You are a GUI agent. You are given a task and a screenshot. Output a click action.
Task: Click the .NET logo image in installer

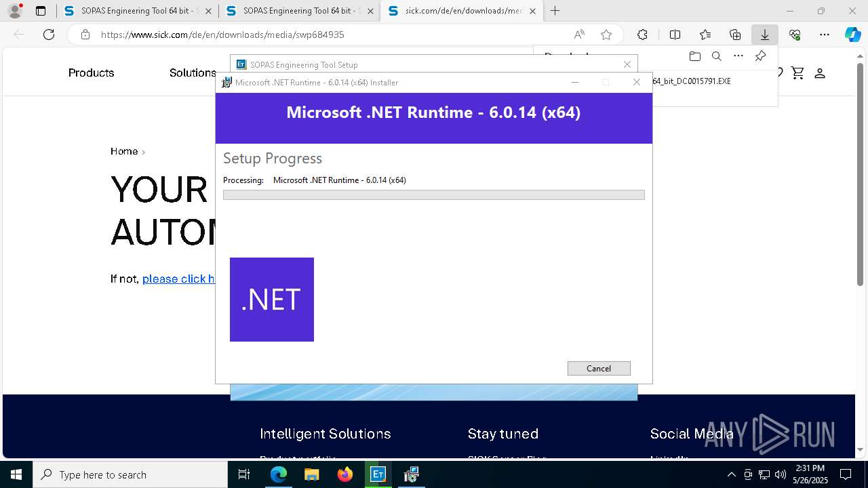click(x=272, y=300)
